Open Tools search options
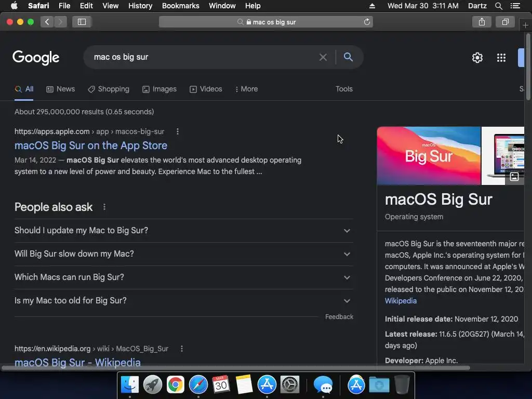 344,89
